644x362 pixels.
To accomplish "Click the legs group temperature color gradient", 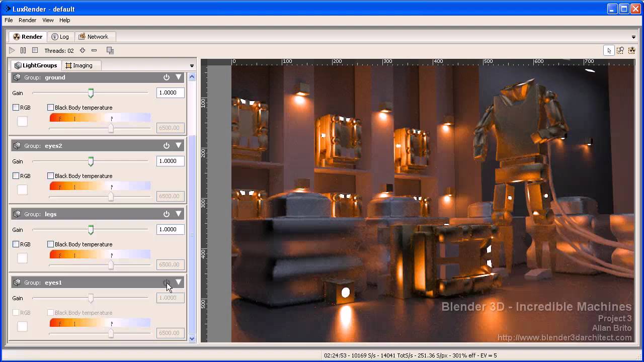I will pos(100,254).
